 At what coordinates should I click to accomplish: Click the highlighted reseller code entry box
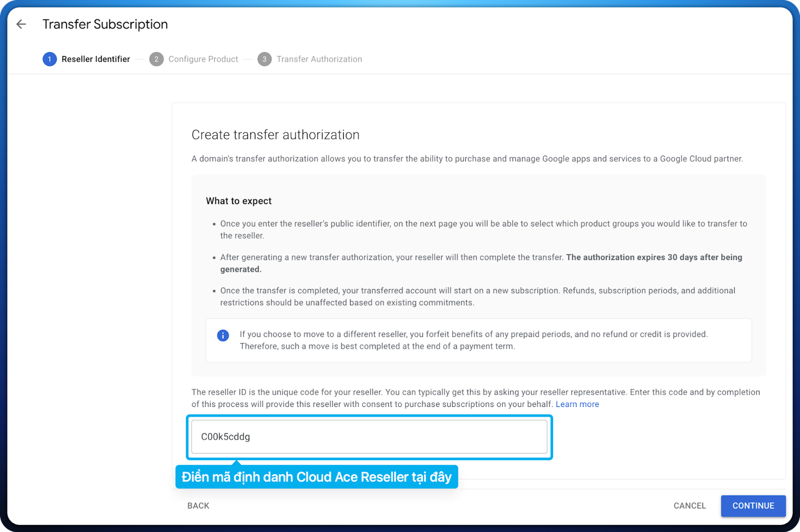(369, 437)
